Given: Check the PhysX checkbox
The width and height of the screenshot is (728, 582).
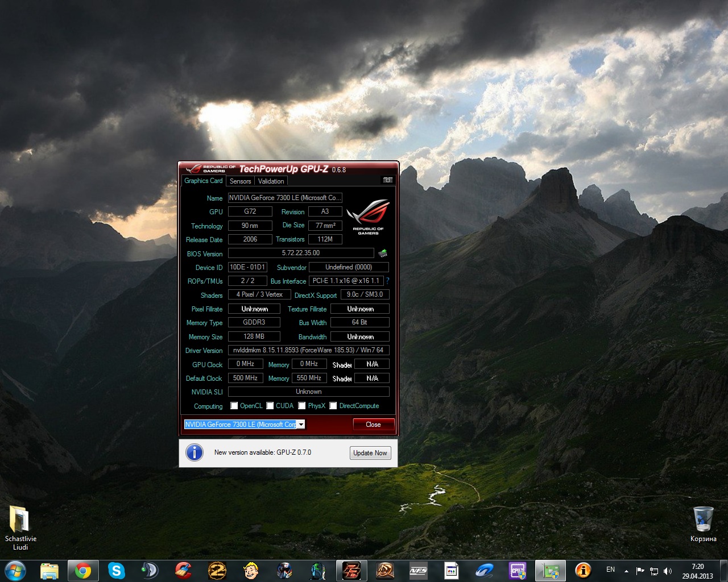Looking at the screenshot, I should [x=302, y=406].
